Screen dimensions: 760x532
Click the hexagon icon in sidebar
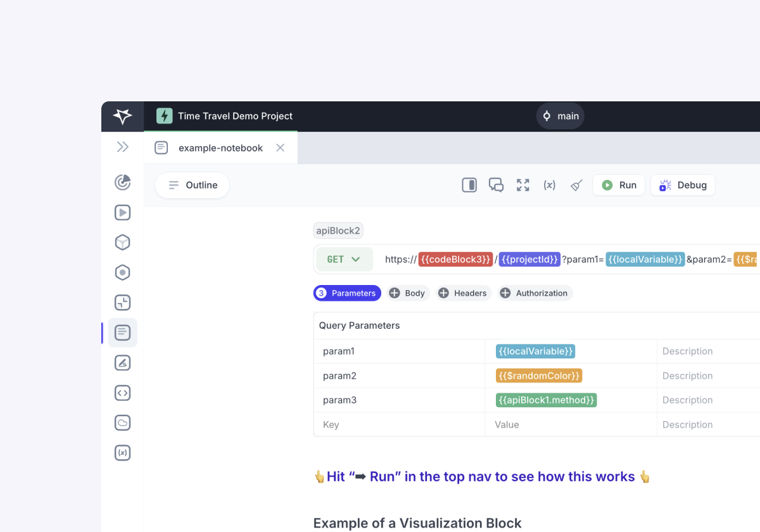coord(122,273)
